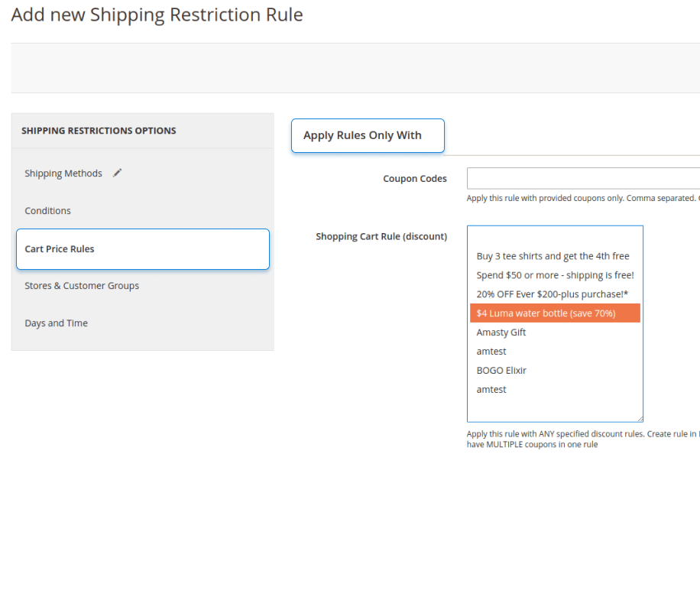Open Stores & Customer Groups settings
The height and width of the screenshot is (613, 700).
tap(81, 285)
